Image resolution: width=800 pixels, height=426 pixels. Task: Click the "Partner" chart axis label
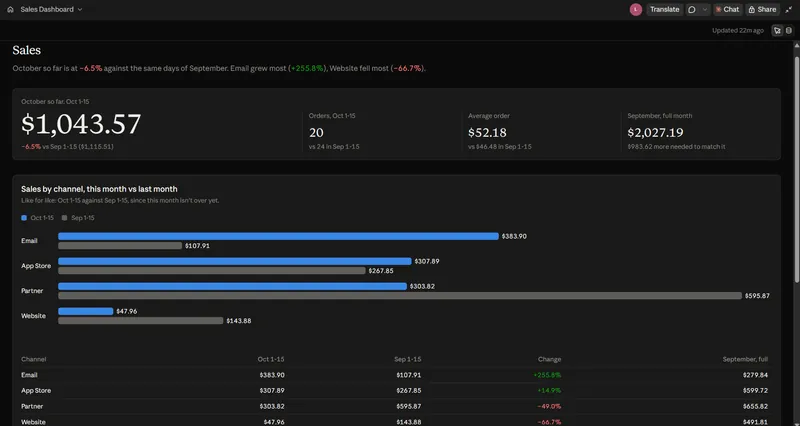[32, 291]
